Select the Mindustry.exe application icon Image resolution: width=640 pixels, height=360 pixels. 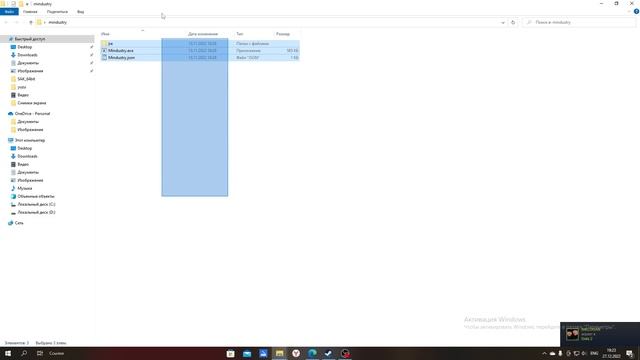104,51
